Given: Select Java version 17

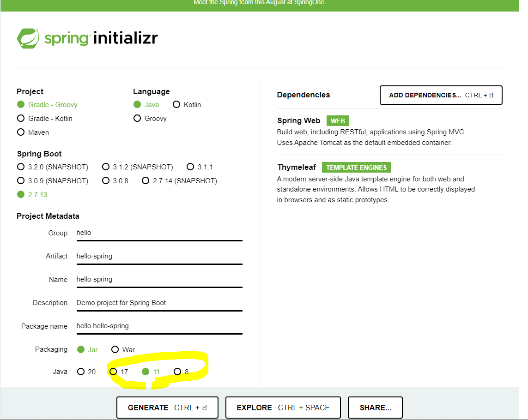Looking at the screenshot, I should click(119, 372).
